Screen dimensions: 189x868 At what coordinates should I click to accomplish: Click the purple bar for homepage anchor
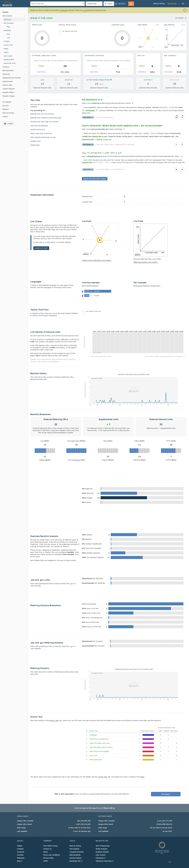[x=148, y=735]
